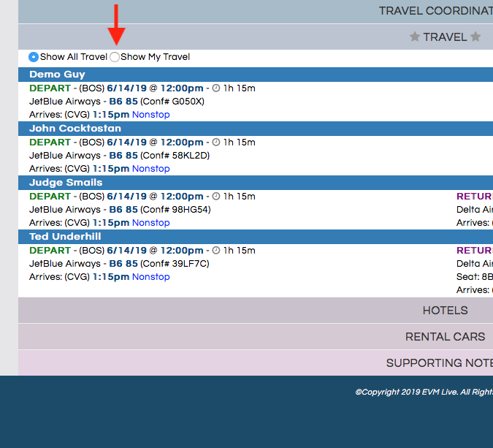Screen dimensions: 493x448
Task: Click the star icon left of TRAVEL
Action: coord(415,37)
